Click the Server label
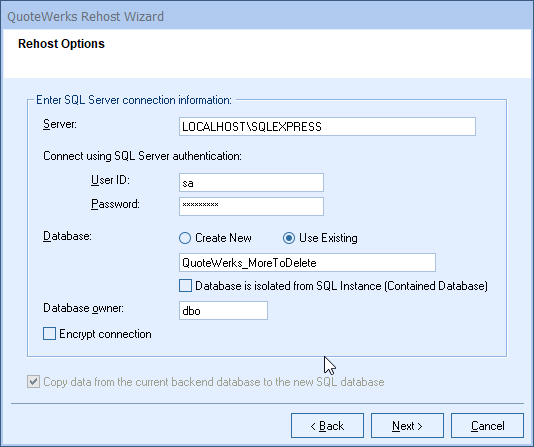 [x=60, y=124]
